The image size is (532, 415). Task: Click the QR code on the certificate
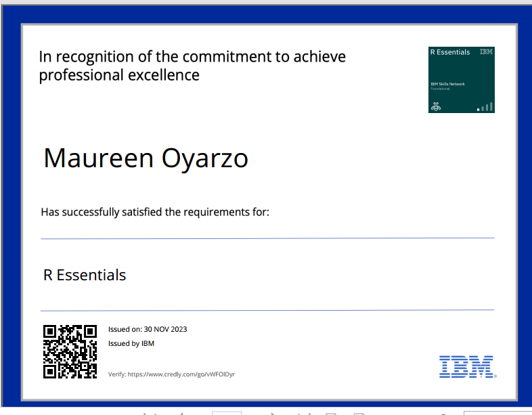[x=70, y=351]
